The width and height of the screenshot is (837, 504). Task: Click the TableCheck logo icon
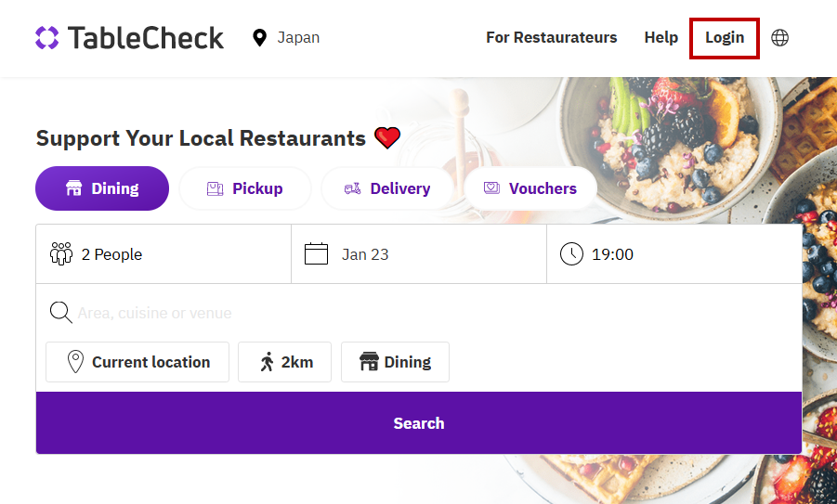point(46,38)
